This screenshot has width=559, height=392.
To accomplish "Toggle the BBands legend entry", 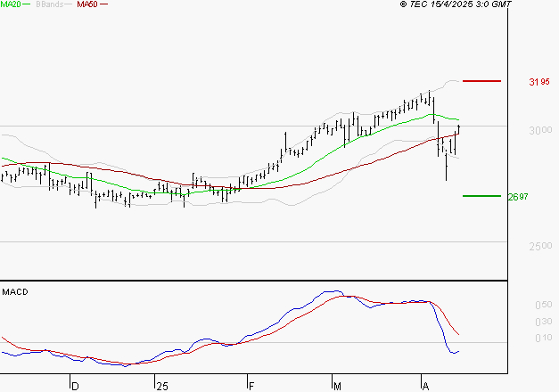I will pyautogui.click(x=48, y=4).
